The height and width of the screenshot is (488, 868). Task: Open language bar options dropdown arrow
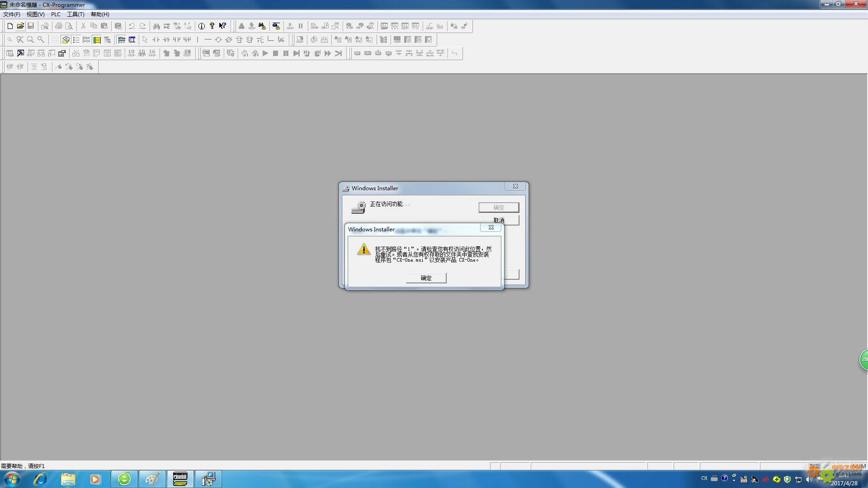coord(734,481)
